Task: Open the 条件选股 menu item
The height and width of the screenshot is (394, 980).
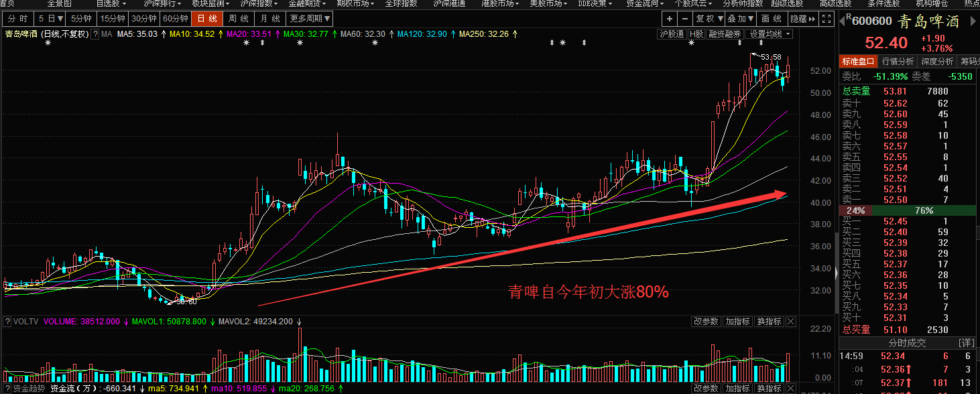Action: (x=883, y=3)
